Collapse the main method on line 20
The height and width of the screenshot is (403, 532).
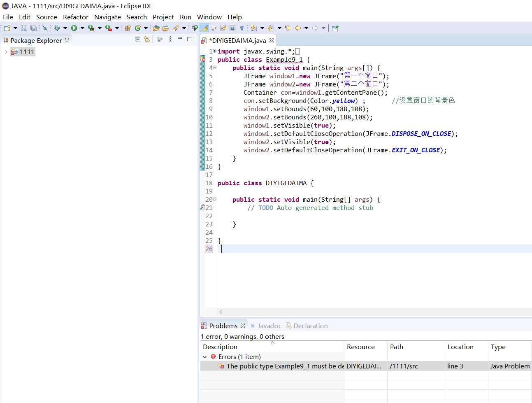(214, 199)
